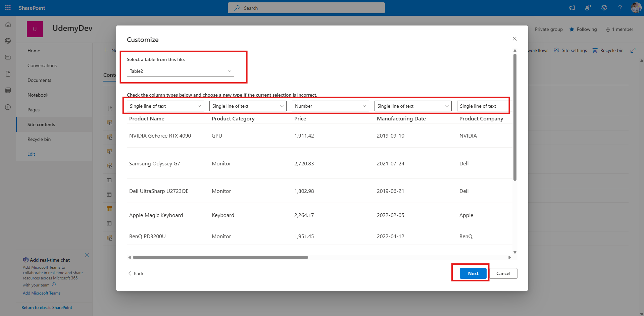Click the share network icon in top bar
The image size is (644, 316).
[x=588, y=8]
